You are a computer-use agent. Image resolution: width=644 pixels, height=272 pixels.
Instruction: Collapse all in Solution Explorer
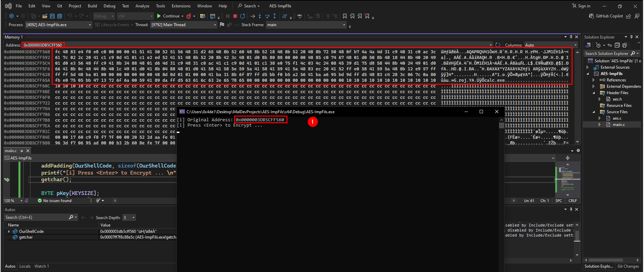617,45
